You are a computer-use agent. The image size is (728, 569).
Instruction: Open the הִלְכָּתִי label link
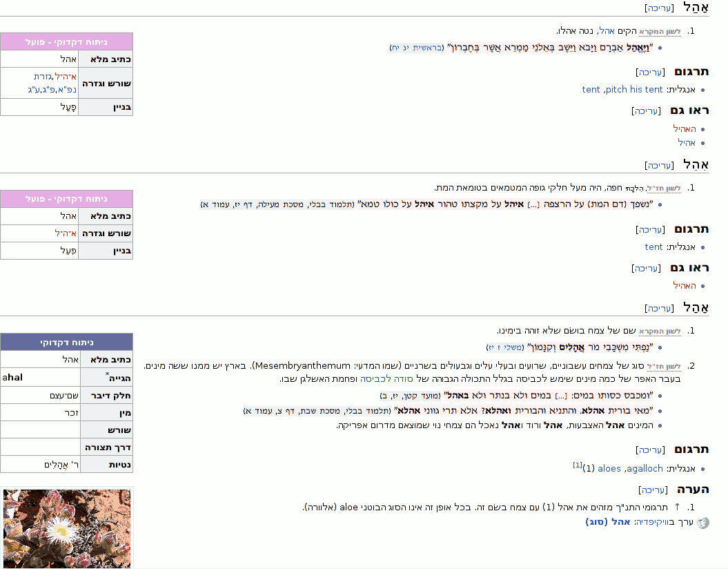coord(634,189)
